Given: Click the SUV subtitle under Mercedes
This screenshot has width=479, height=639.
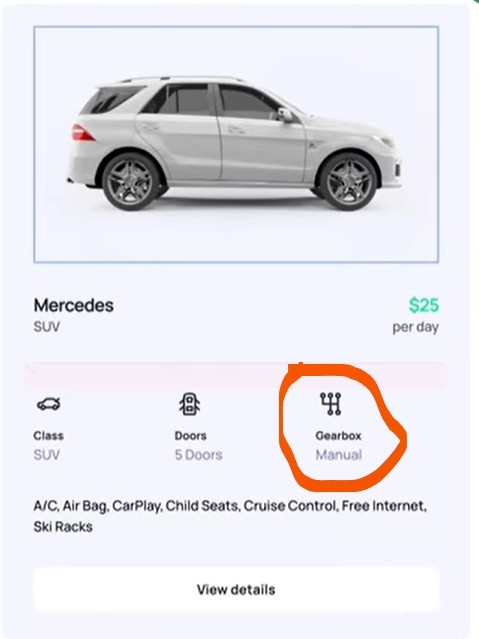Looking at the screenshot, I should coord(46,327).
